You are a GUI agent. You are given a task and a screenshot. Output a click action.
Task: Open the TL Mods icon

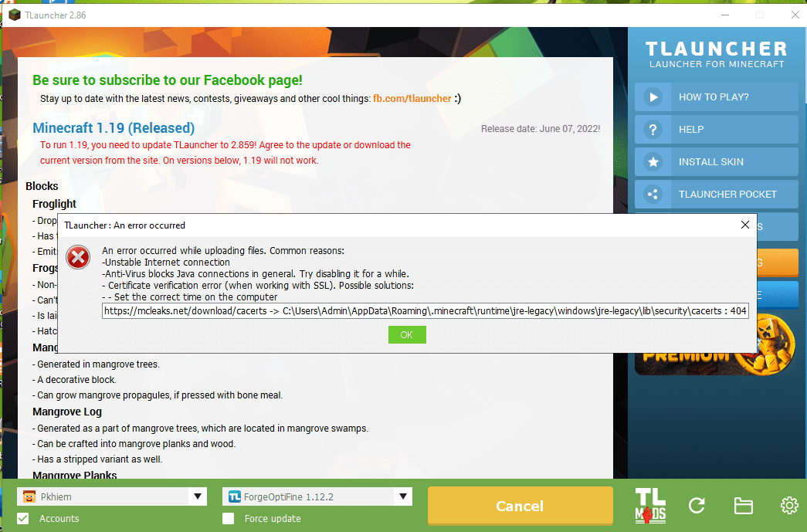650,506
